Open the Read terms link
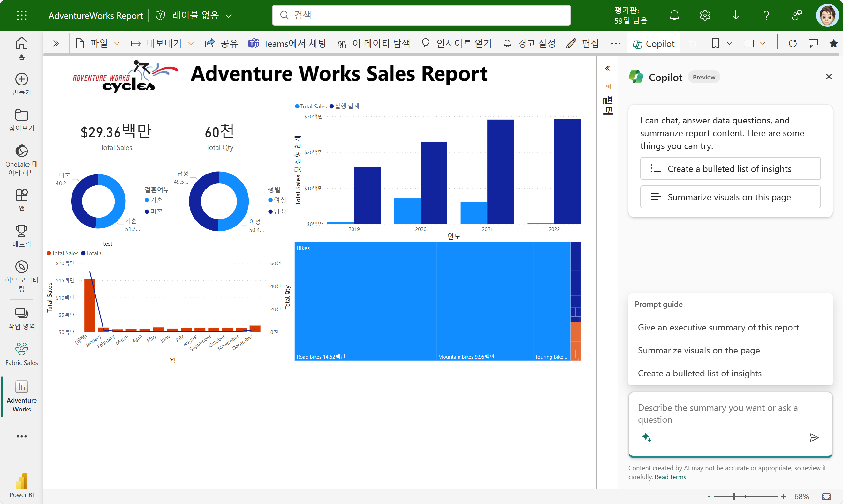Screen dimensions: 843x504 pyautogui.click(x=670, y=477)
